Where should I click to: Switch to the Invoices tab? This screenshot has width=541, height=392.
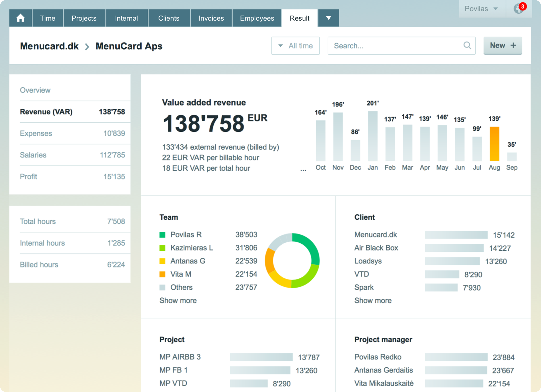(211, 18)
